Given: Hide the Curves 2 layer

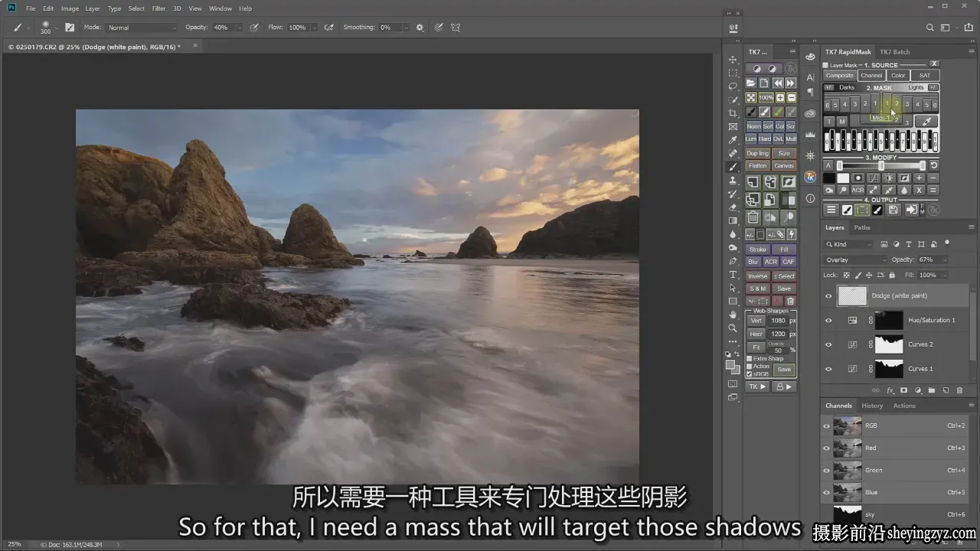Looking at the screenshot, I should click(x=828, y=345).
